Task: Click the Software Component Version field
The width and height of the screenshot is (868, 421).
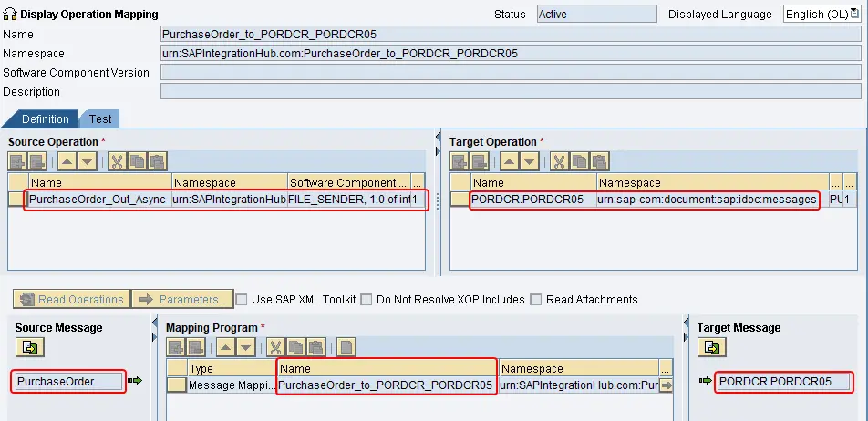Action: point(511,73)
